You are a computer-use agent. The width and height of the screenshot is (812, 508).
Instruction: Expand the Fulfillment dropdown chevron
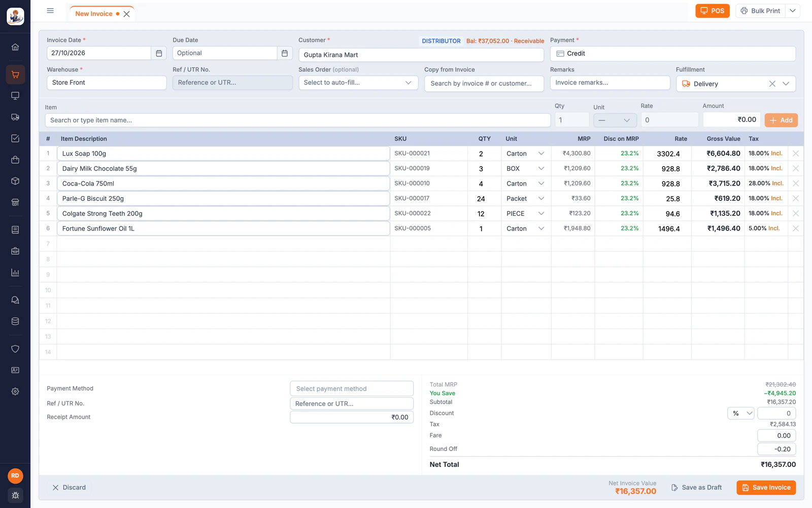[x=786, y=84]
